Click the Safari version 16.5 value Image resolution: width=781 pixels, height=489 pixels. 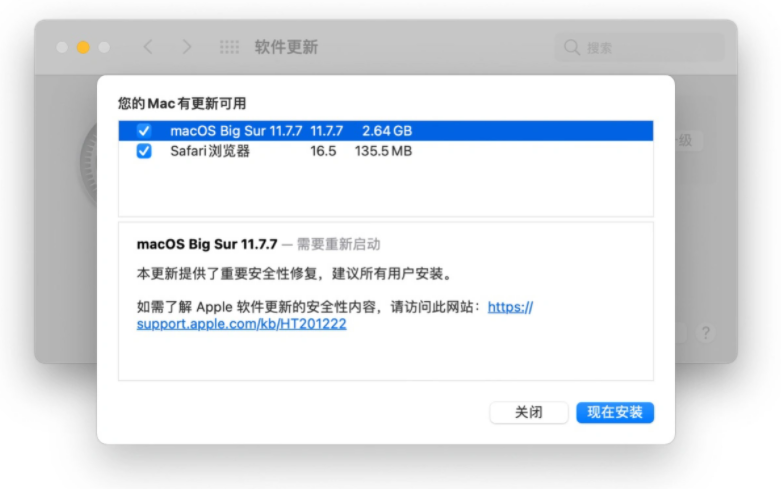coord(323,151)
